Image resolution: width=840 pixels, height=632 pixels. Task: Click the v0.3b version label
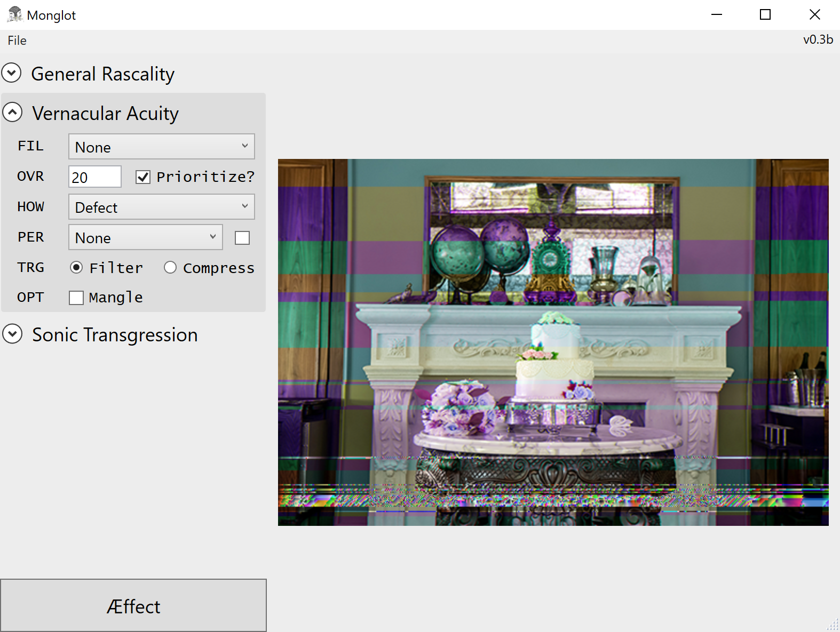coord(818,39)
